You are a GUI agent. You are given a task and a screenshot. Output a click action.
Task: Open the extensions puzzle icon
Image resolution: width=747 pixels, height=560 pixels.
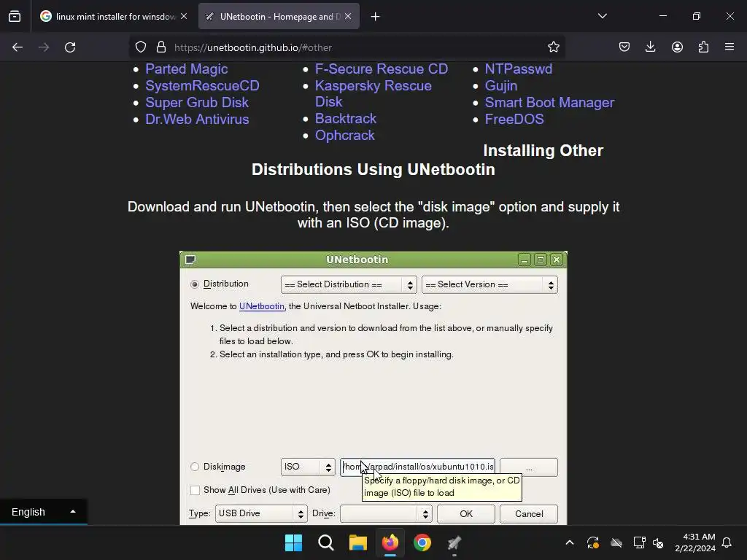pyautogui.click(x=703, y=47)
